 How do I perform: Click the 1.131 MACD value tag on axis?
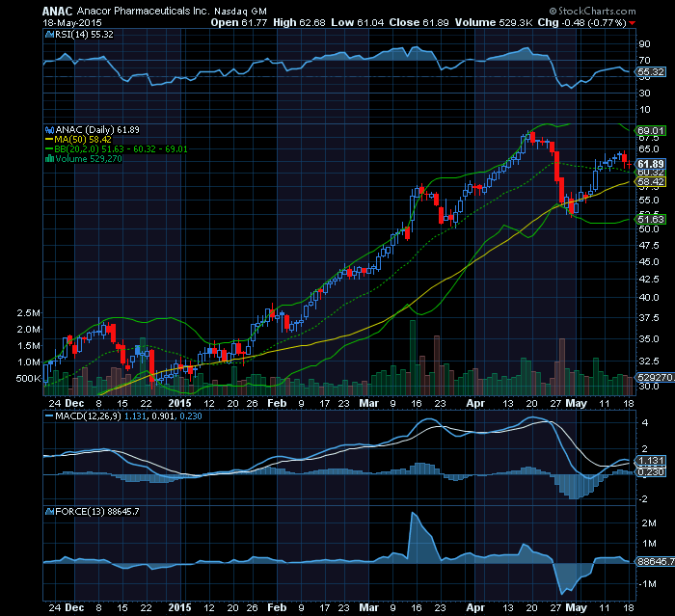[x=651, y=461]
